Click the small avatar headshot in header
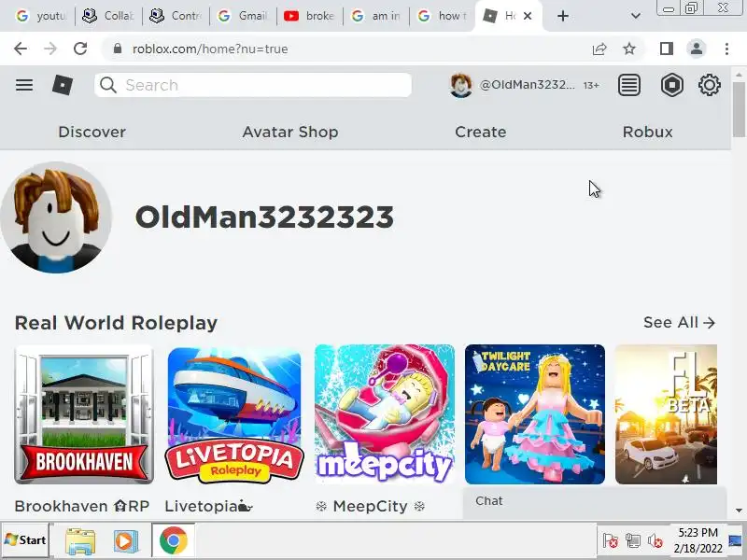 [x=461, y=85]
